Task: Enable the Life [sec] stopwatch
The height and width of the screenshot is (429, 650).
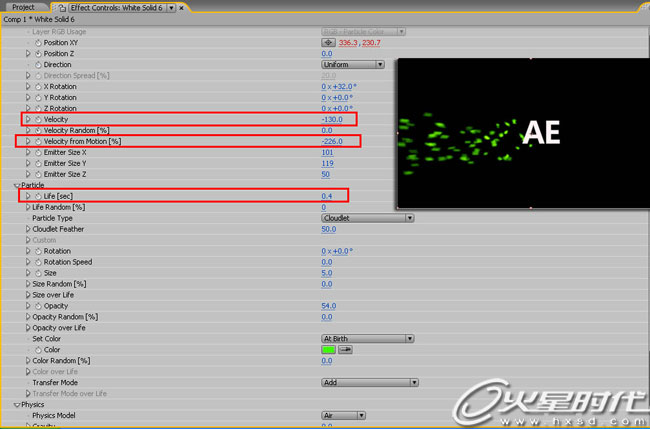Action: click(x=38, y=196)
